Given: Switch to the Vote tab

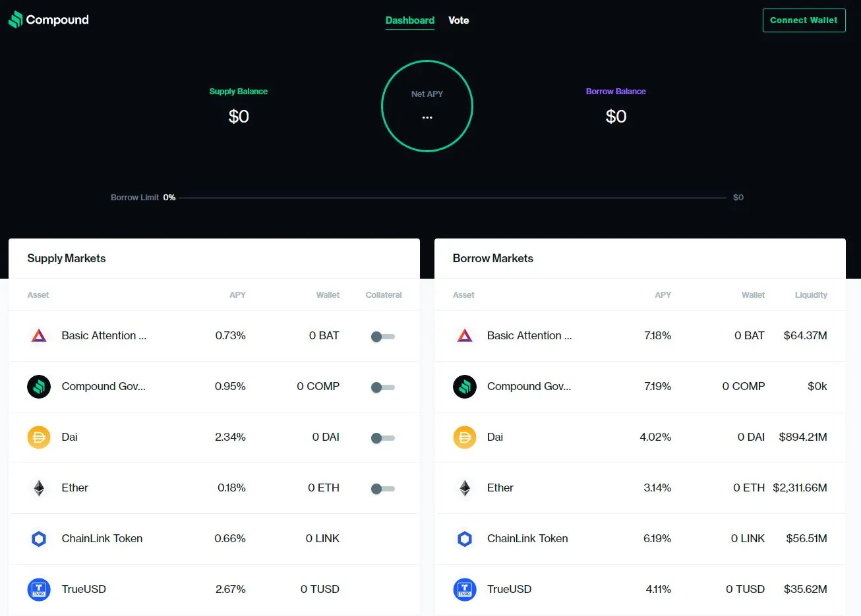Looking at the screenshot, I should [458, 20].
